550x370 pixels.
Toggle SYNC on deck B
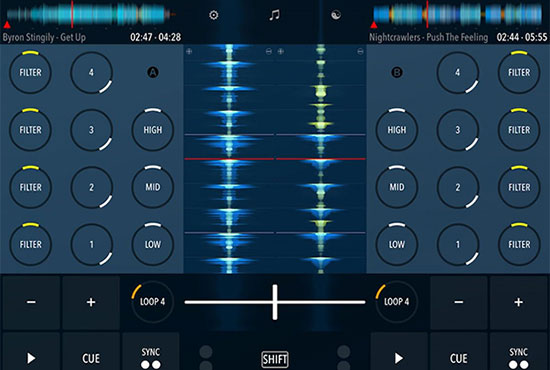tap(518, 352)
